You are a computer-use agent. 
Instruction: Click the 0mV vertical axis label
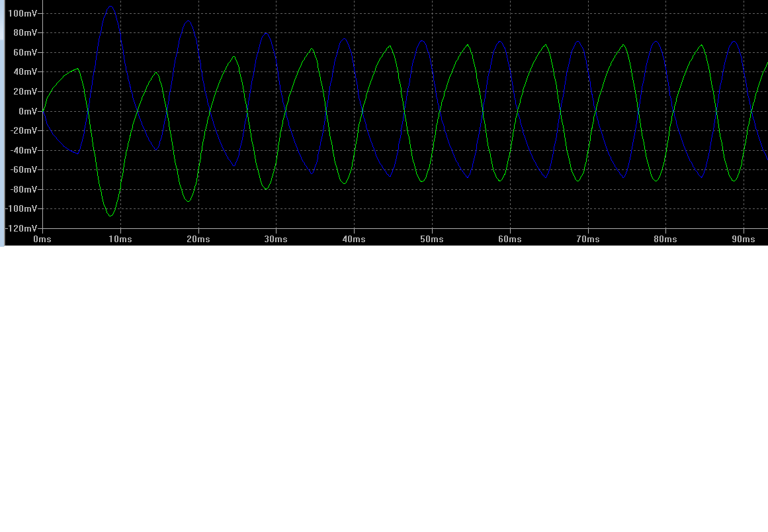pos(28,112)
